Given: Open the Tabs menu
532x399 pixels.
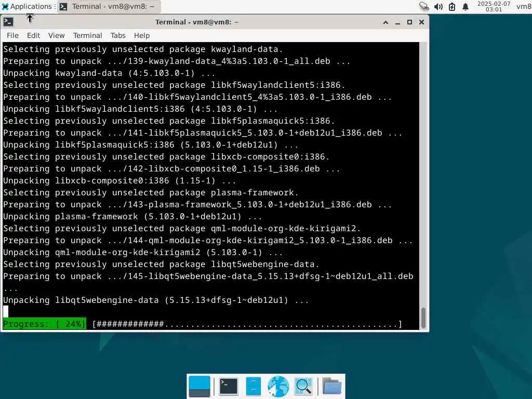Looking at the screenshot, I should (118, 35).
